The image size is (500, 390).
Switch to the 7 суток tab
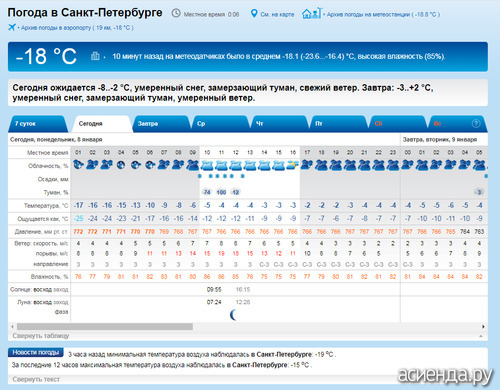[25, 124]
